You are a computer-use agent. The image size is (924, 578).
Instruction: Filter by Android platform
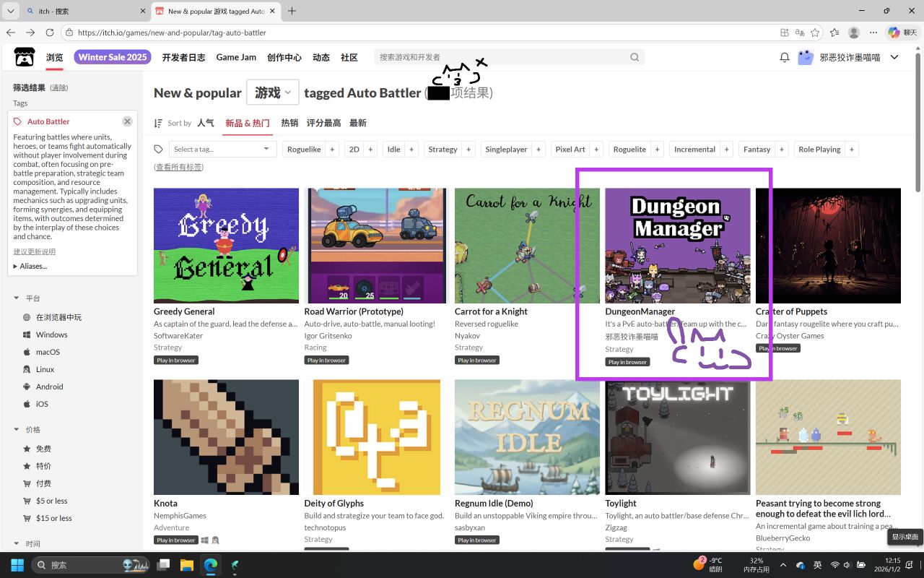click(x=49, y=387)
